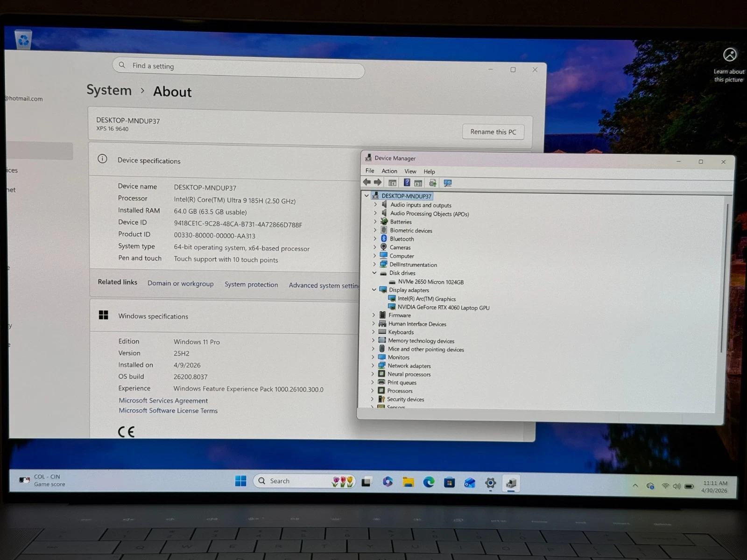Show hidden icons tray chevron
This screenshot has width=747, height=560.
635,485
